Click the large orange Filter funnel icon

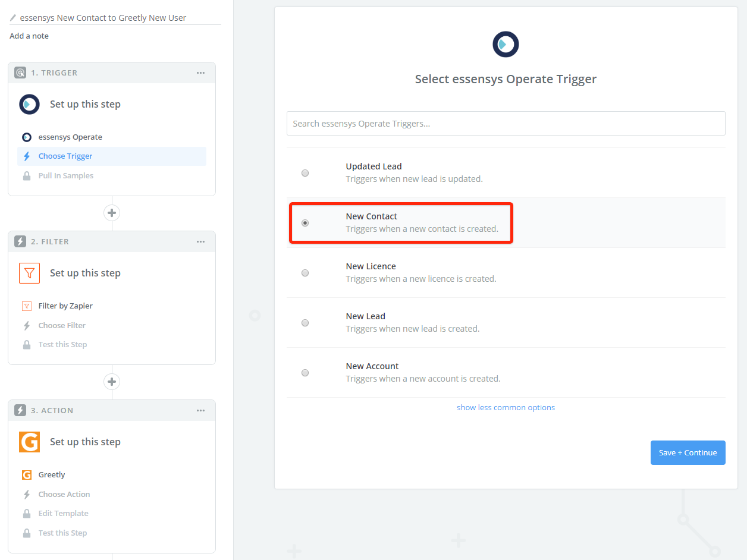click(x=29, y=273)
